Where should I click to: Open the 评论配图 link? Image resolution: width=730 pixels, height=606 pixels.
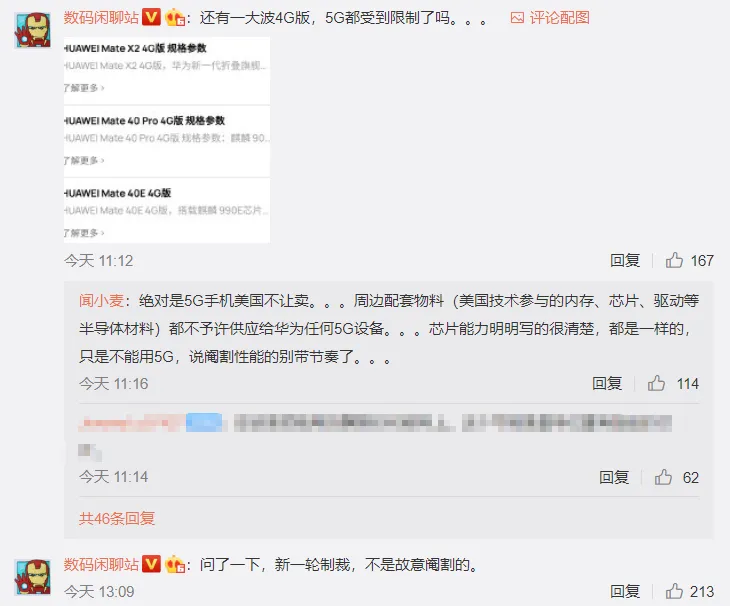(560, 18)
